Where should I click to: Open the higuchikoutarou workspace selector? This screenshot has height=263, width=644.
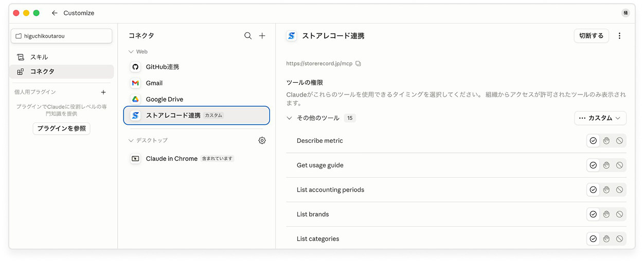pos(61,36)
